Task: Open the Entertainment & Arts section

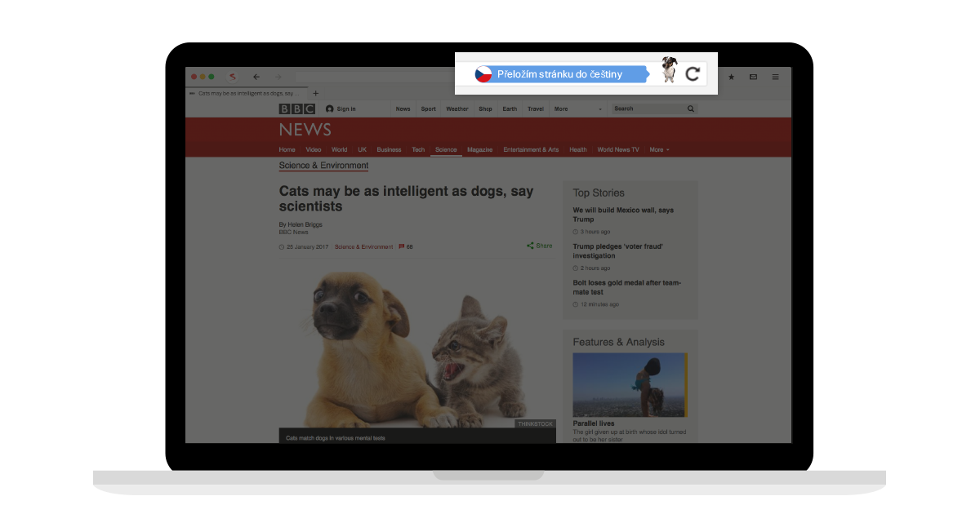Action: (x=531, y=150)
